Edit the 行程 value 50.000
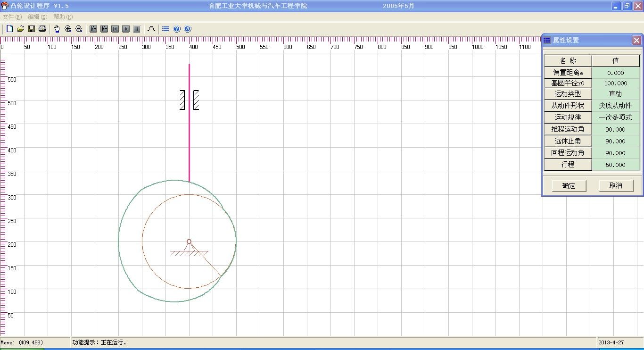The image size is (644, 350). tap(616, 165)
